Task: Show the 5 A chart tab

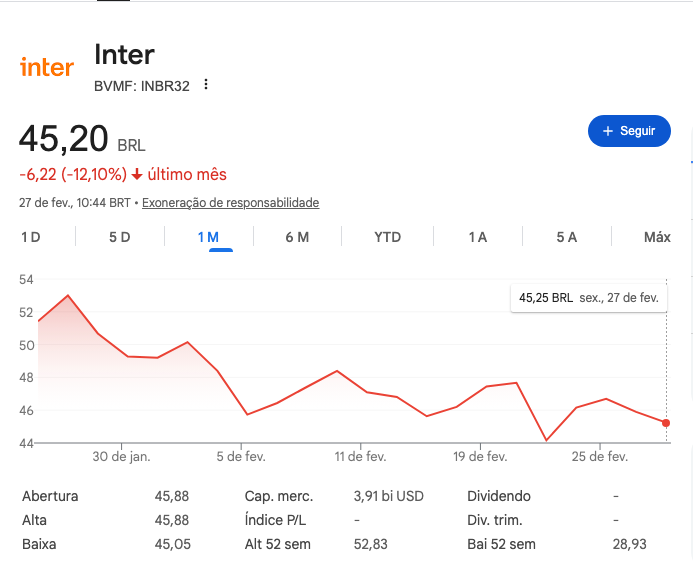Action: [567, 237]
